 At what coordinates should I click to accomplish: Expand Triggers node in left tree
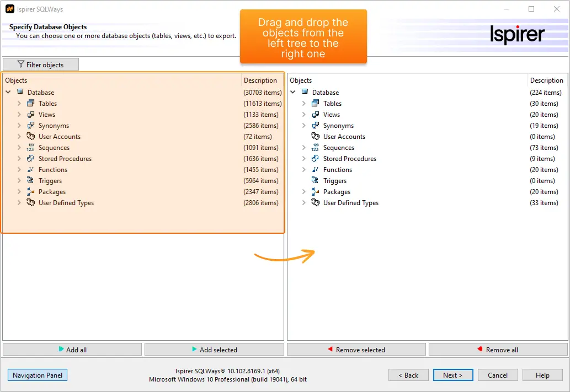tap(19, 180)
